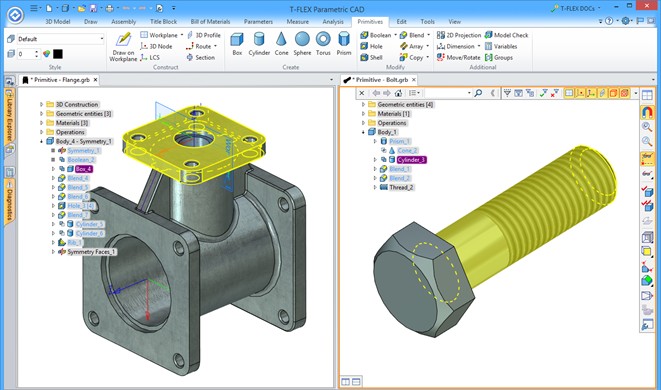Create a Cylinder primitive
The width and height of the screenshot is (661, 390).
click(x=259, y=44)
